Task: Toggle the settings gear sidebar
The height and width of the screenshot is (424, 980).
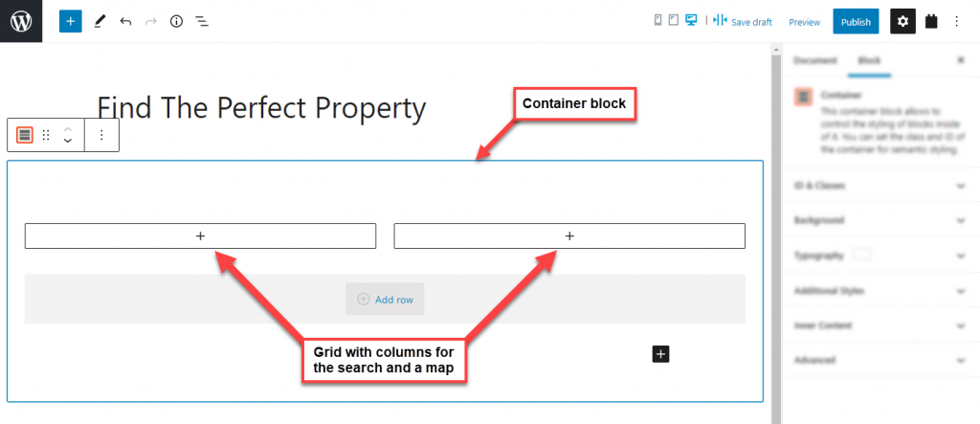Action: point(902,21)
